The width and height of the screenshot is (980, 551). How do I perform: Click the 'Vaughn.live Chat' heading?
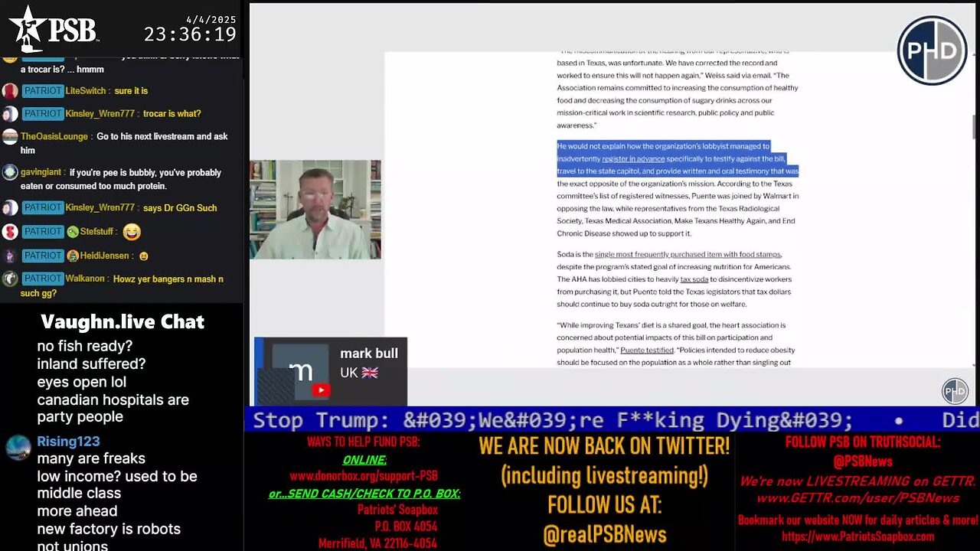[x=122, y=321]
